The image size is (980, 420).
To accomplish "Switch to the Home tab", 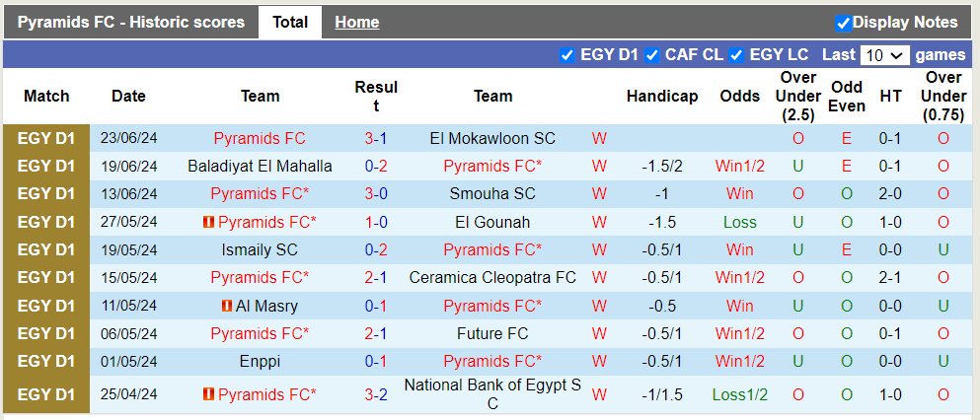I will (x=356, y=23).
